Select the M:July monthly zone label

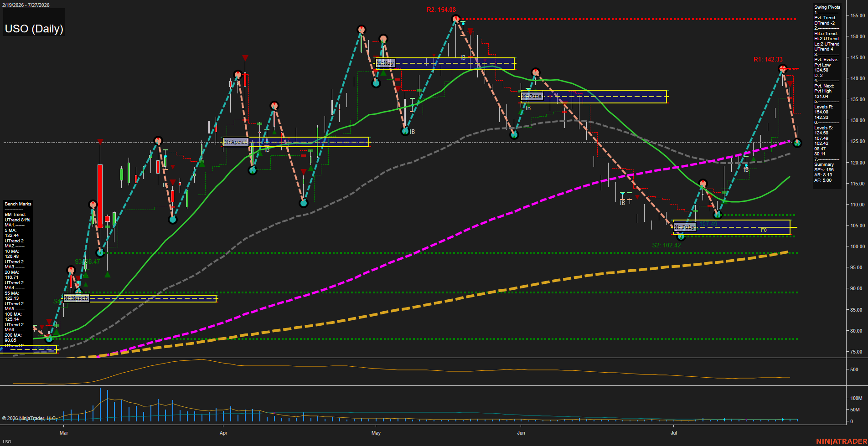(x=685, y=227)
